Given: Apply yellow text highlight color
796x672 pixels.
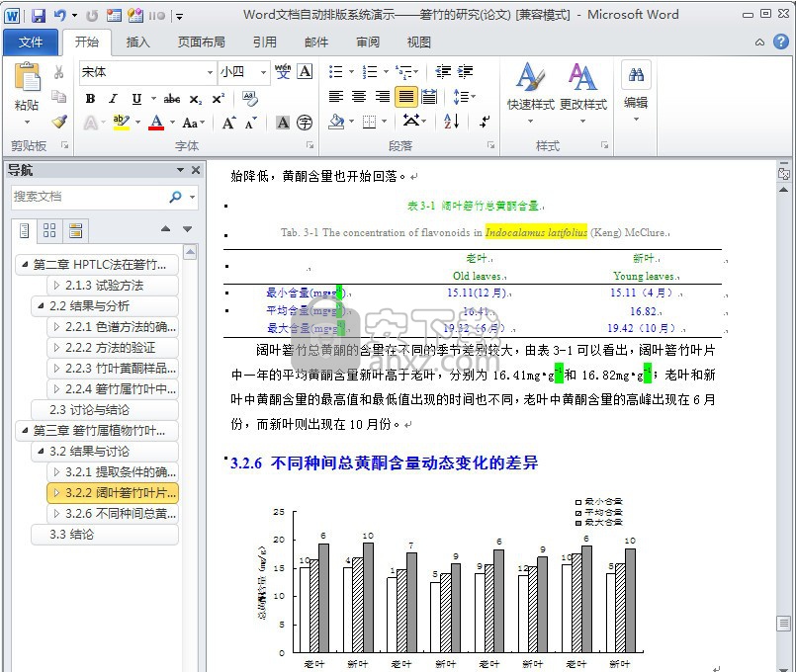Looking at the screenshot, I should 122,123.
